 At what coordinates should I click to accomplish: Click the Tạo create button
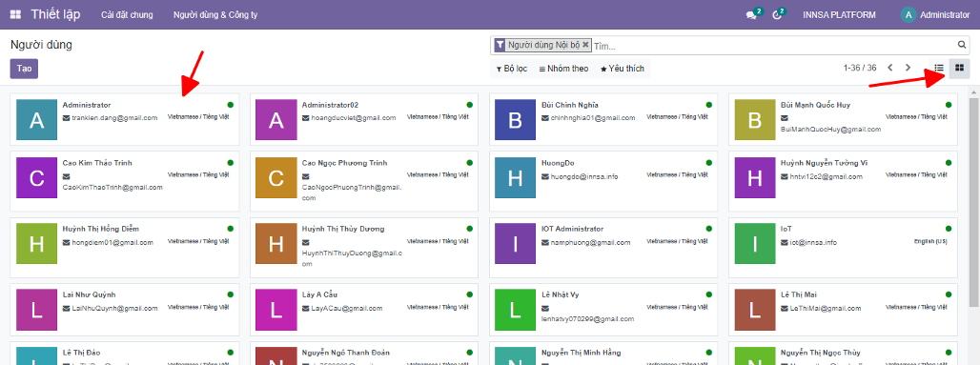(25, 69)
